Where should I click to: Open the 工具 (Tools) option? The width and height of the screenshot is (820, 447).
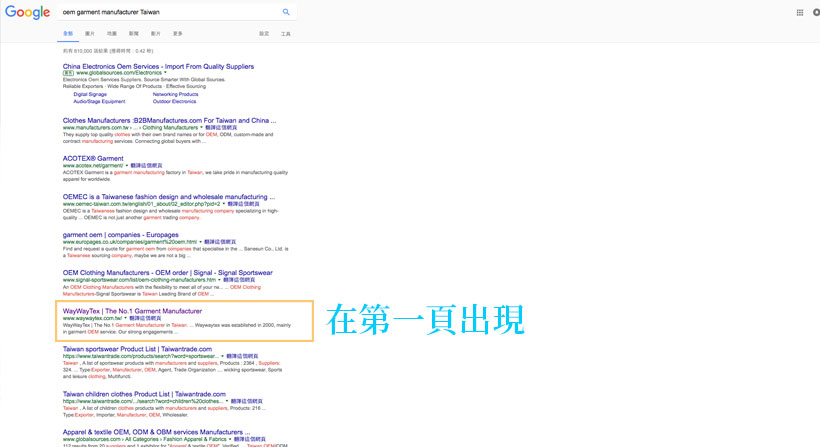[x=286, y=34]
